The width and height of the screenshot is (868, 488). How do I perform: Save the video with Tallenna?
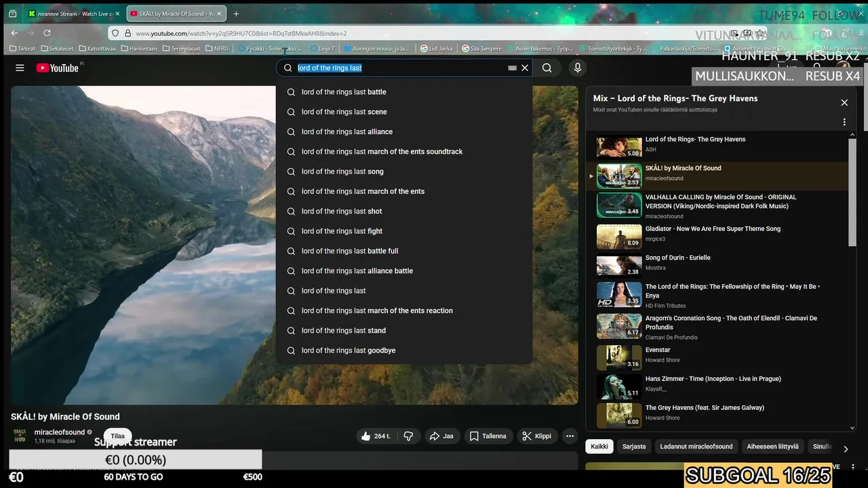[488, 436]
